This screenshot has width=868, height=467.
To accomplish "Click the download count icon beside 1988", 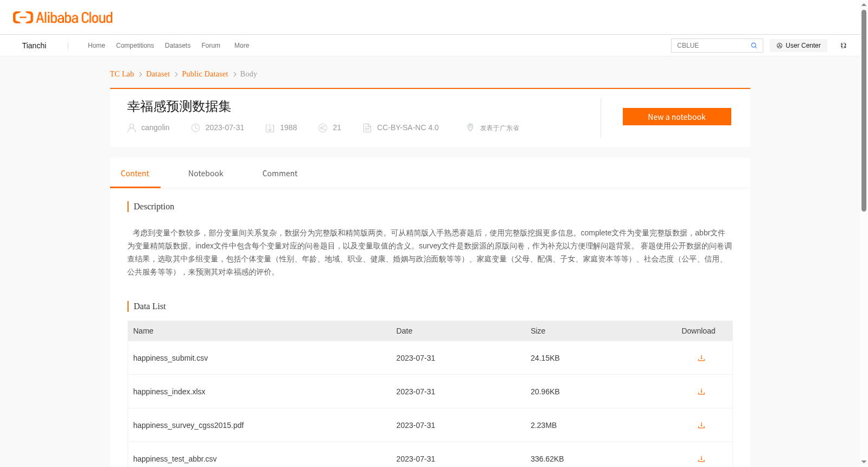I will pyautogui.click(x=270, y=128).
